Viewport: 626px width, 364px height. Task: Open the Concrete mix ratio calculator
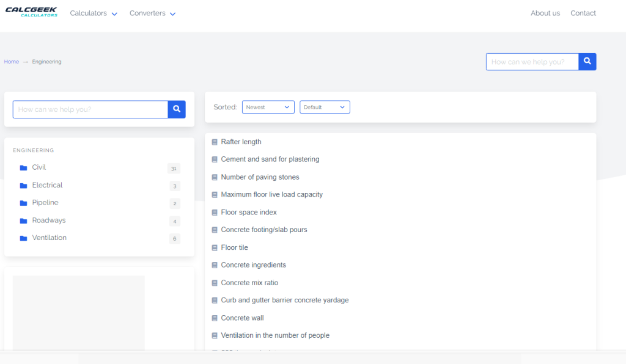pos(249,283)
